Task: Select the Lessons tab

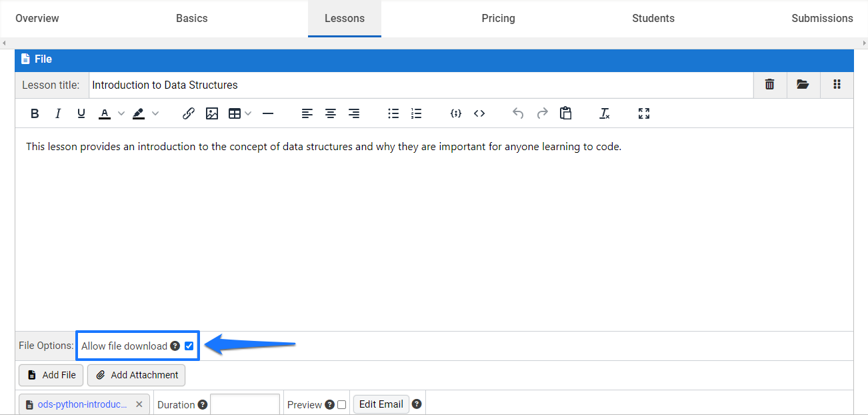Action: click(x=345, y=19)
